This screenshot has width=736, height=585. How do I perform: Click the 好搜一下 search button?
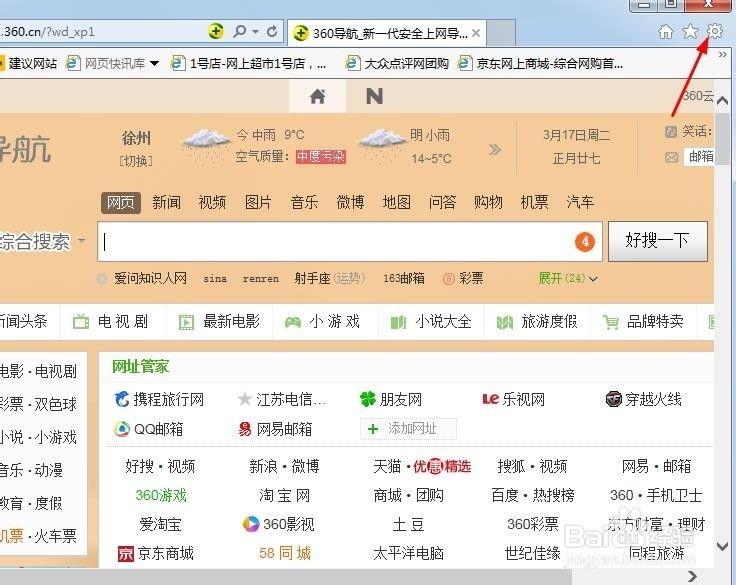coord(658,241)
